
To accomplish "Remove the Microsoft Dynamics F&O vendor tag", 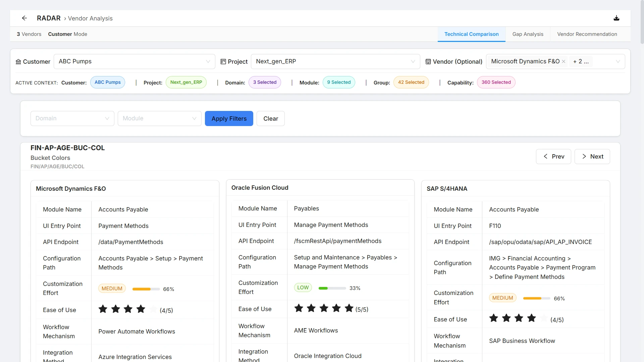I will coord(563,61).
